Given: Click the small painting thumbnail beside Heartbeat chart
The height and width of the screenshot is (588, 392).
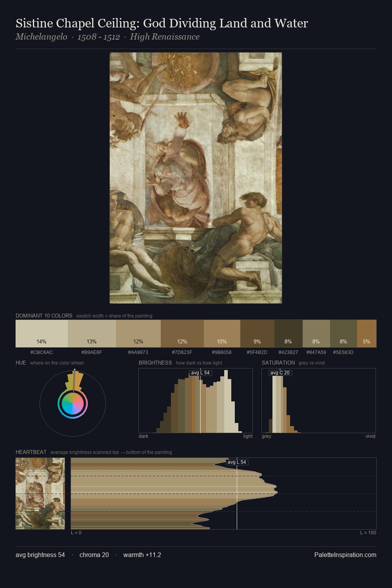Looking at the screenshot, I should point(40,494).
